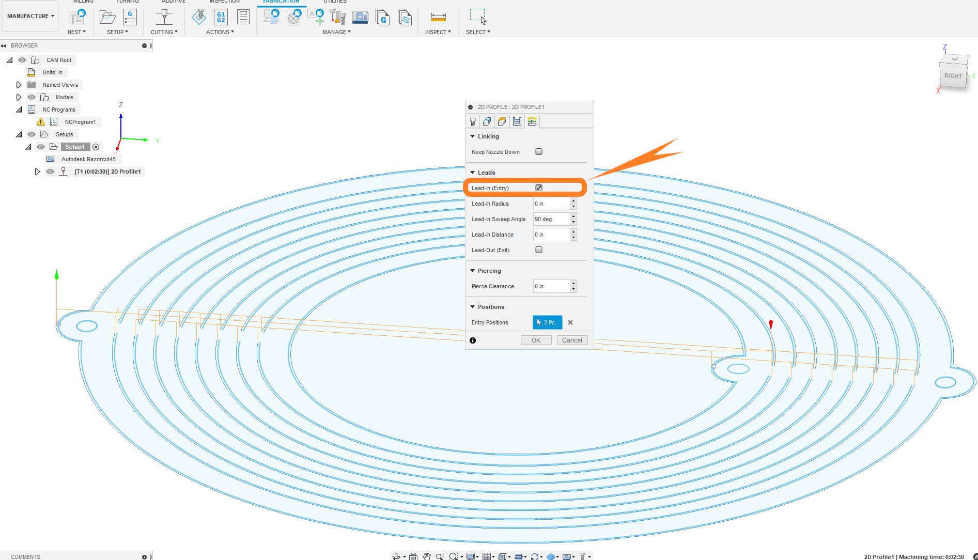Image resolution: width=978 pixels, height=560 pixels.
Task: Click the Post Process G1 G2 icon
Action: click(221, 17)
